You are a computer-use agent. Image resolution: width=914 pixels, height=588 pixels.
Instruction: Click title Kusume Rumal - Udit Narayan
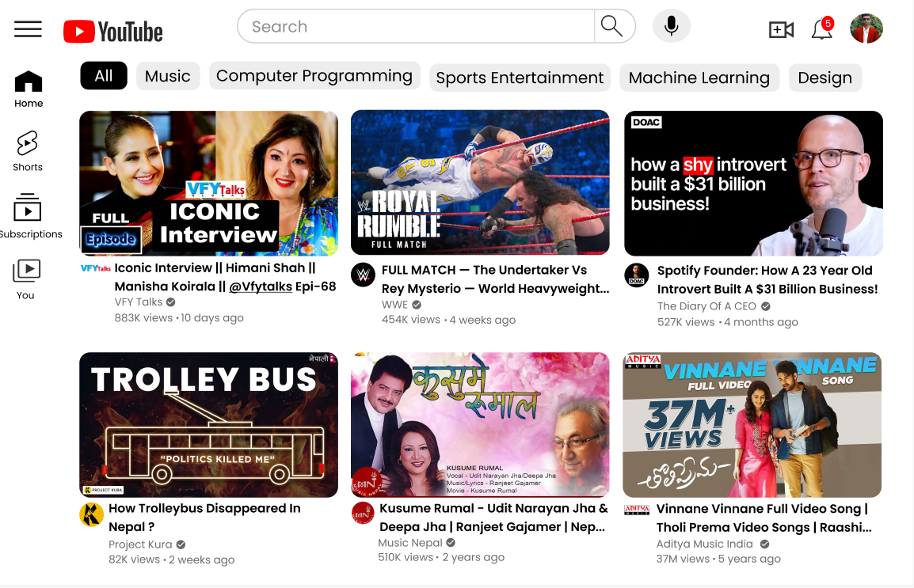click(493, 518)
